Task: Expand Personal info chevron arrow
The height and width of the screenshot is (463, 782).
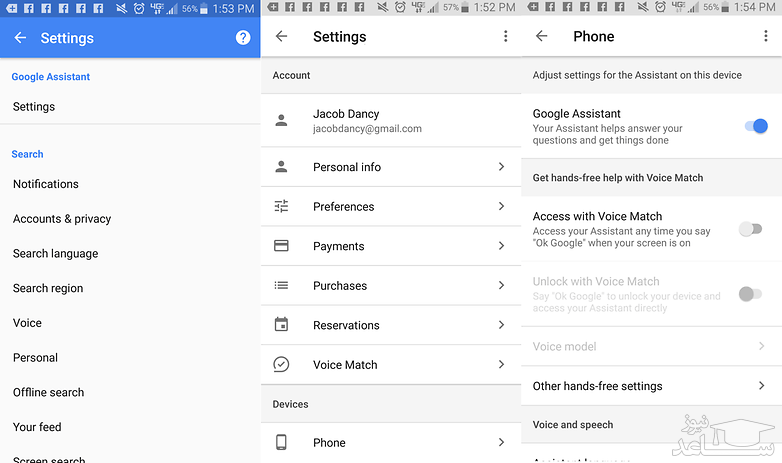Action: pyautogui.click(x=501, y=167)
